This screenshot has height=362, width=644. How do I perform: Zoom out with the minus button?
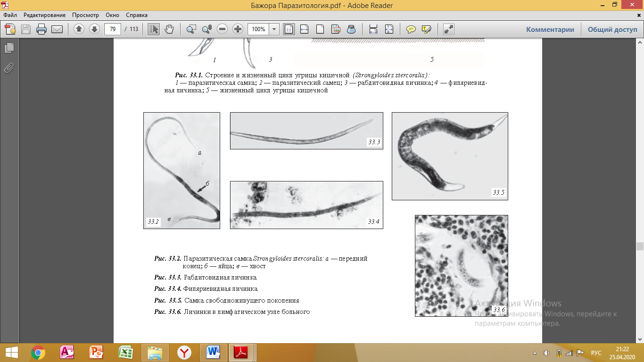[x=223, y=29]
